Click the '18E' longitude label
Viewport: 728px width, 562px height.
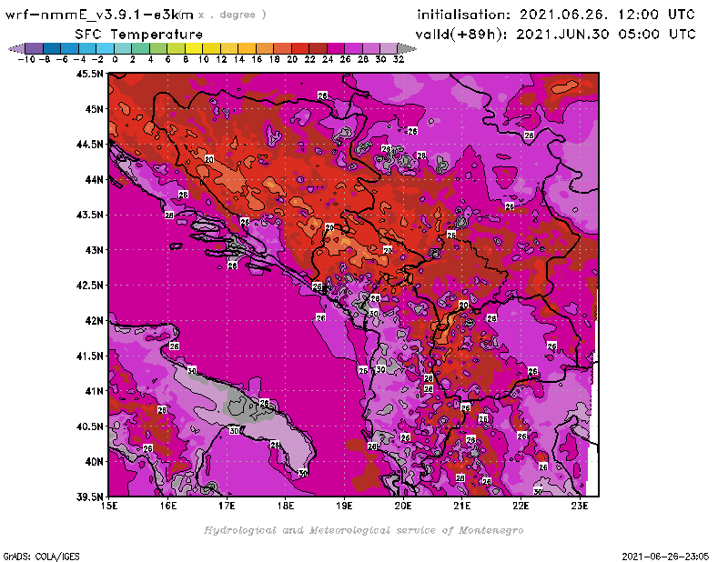point(286,506)
